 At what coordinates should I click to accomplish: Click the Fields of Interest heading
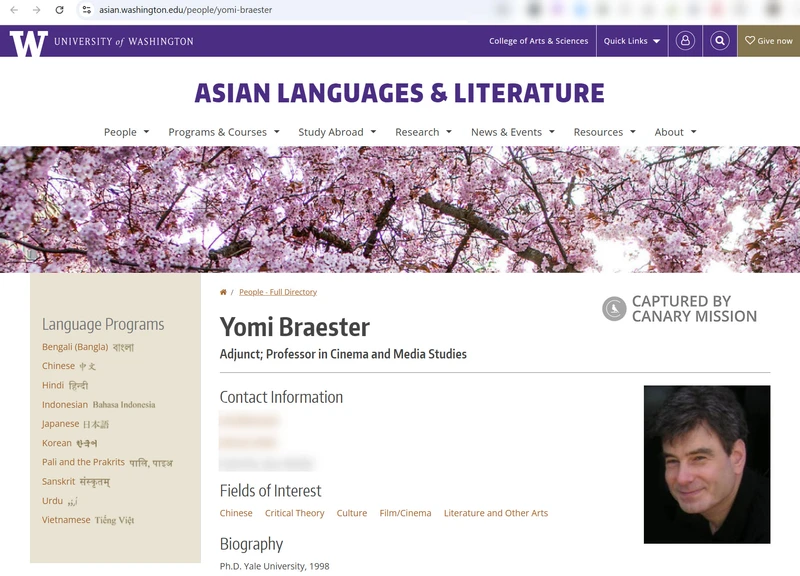[x=270, y=491]
